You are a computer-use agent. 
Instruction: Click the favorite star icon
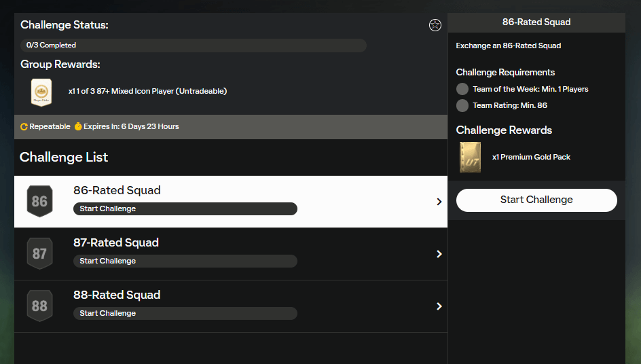435,25
